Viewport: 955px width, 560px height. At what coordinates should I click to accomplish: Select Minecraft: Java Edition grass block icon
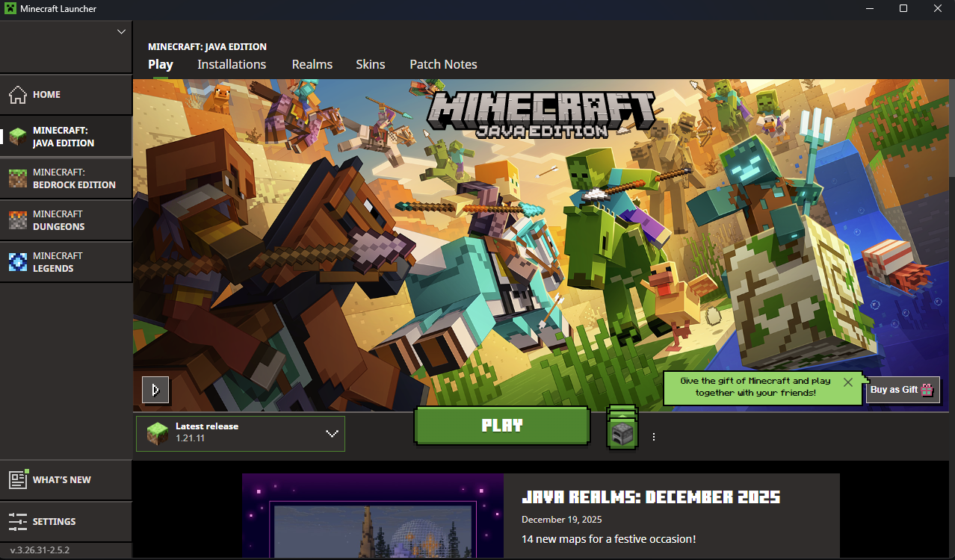tap(19, 137)
